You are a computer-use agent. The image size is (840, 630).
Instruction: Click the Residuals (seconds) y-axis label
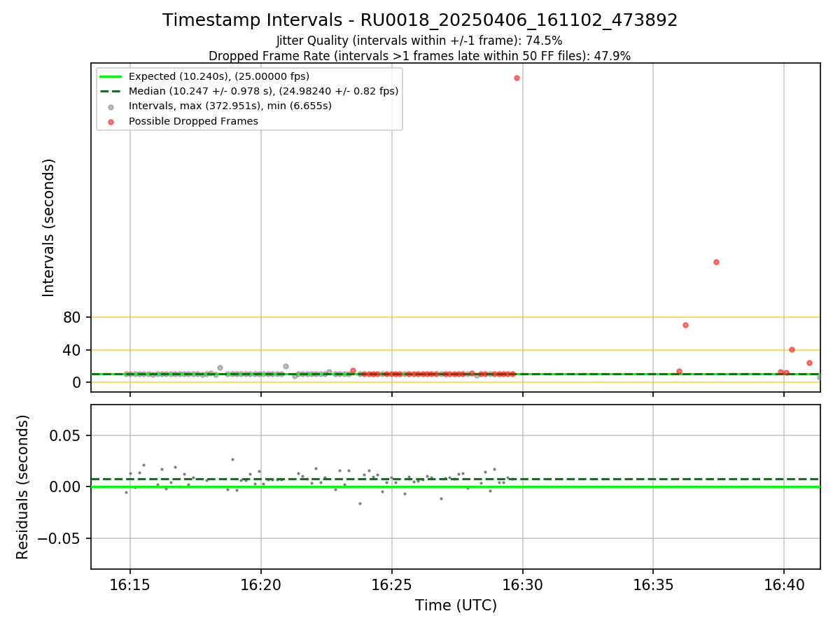pos(23,486)
